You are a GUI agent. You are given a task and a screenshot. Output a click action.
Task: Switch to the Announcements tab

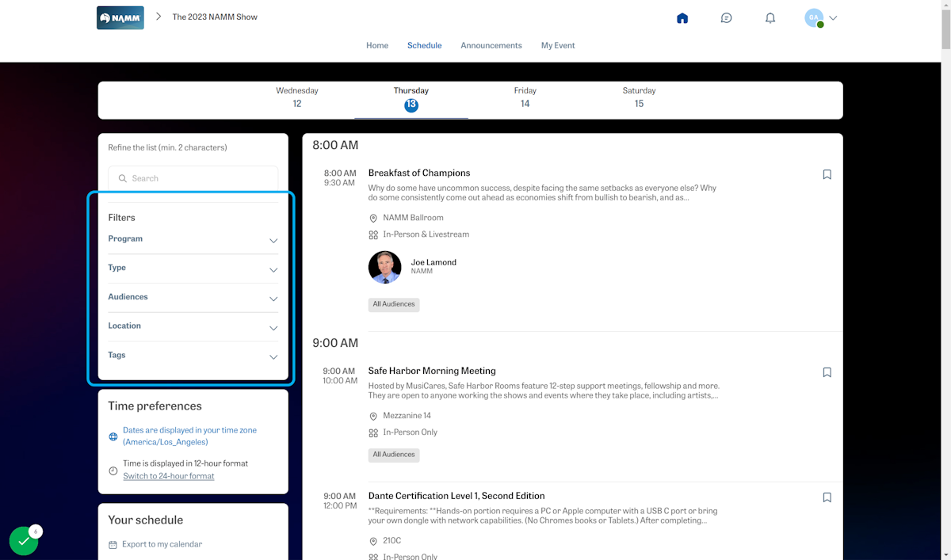point(491,45)
